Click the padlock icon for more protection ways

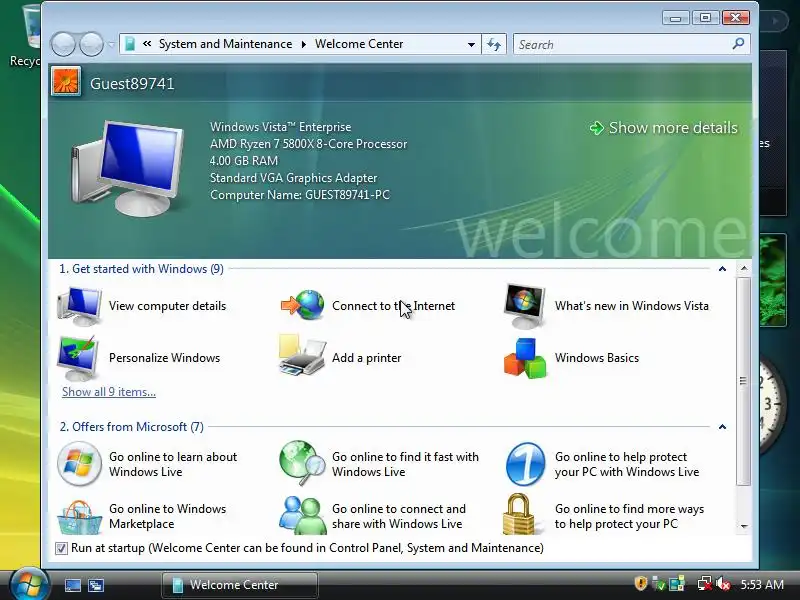point(518,514)
